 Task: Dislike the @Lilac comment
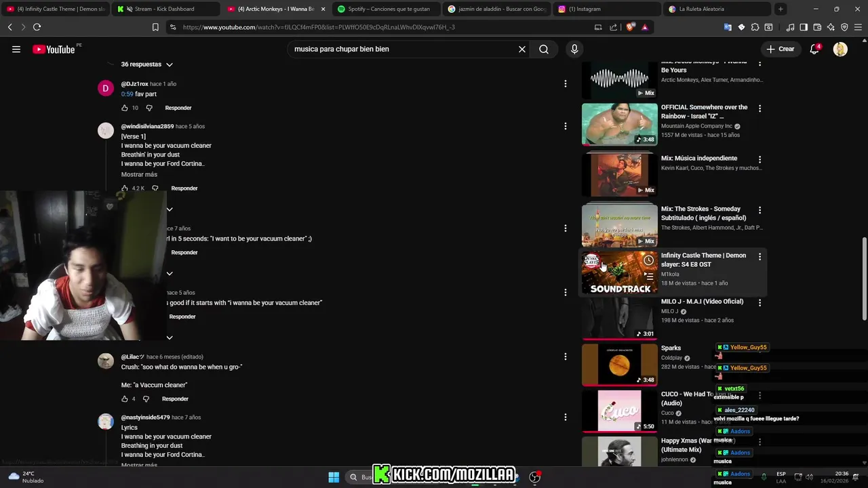coord(146,399)
